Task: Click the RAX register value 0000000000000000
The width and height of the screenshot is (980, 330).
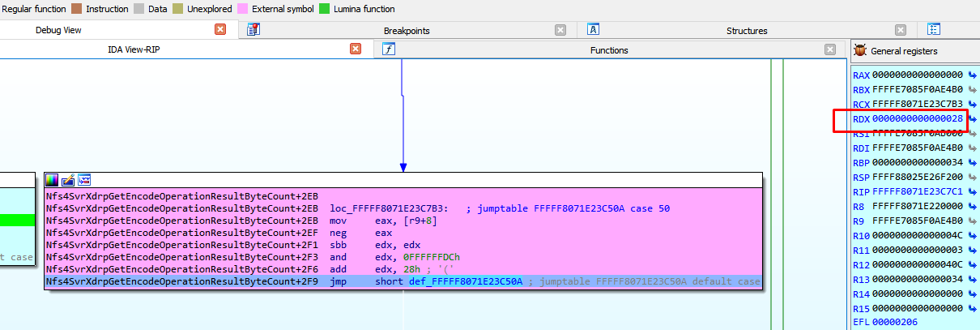Action: click(918, 75)
